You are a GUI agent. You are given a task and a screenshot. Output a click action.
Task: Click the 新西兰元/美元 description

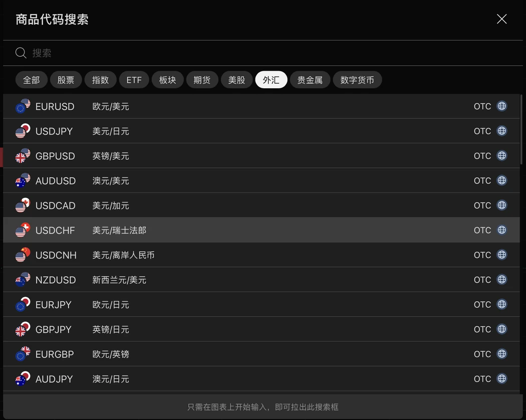tap(119, 280)
